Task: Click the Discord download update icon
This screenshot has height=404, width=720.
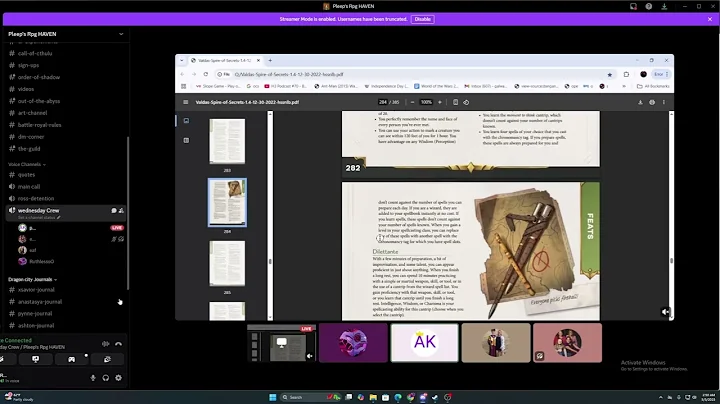Action: tap(664, 6)
